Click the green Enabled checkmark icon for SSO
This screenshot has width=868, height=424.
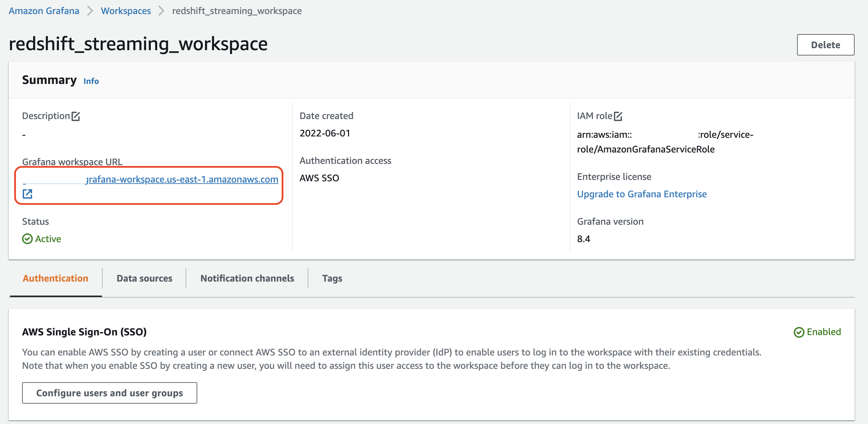(x=798, y=332)
